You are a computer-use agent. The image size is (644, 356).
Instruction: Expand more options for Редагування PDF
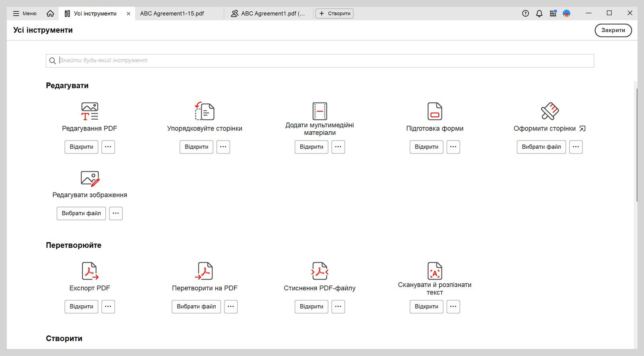[108, 147]
